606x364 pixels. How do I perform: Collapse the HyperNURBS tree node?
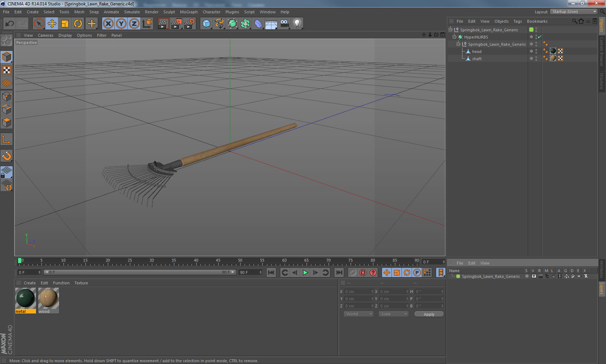(x=454, y=37)
